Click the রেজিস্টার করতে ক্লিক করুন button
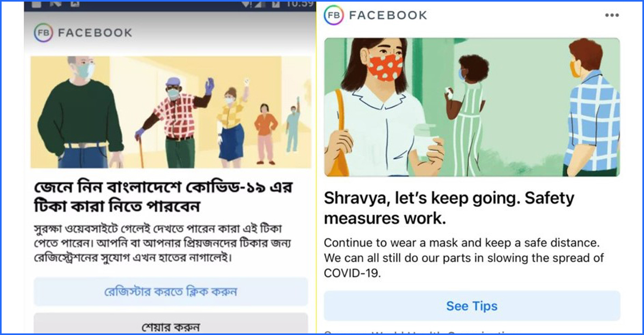The image size is (644, 335). tap(171, 292)
